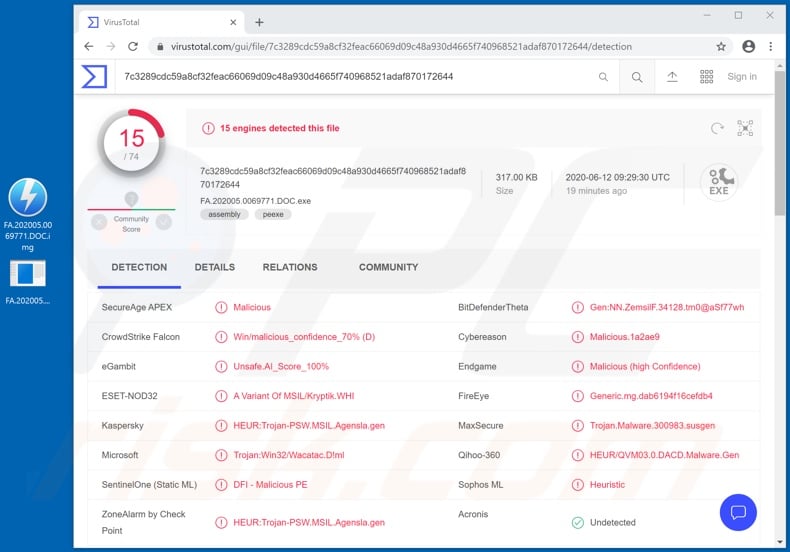Click eGambit Unsafe.AI_Score_100% result
Screen dimensions: 790x552
[x=281, y=366]
